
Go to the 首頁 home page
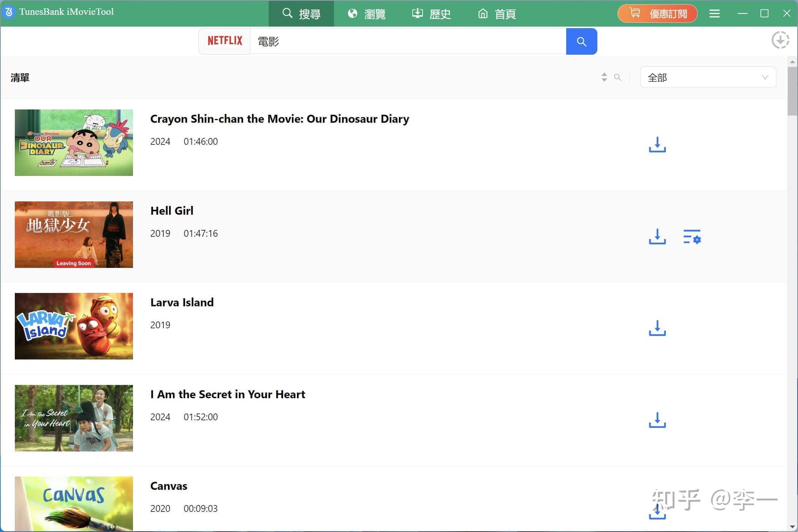coord(496,14)
